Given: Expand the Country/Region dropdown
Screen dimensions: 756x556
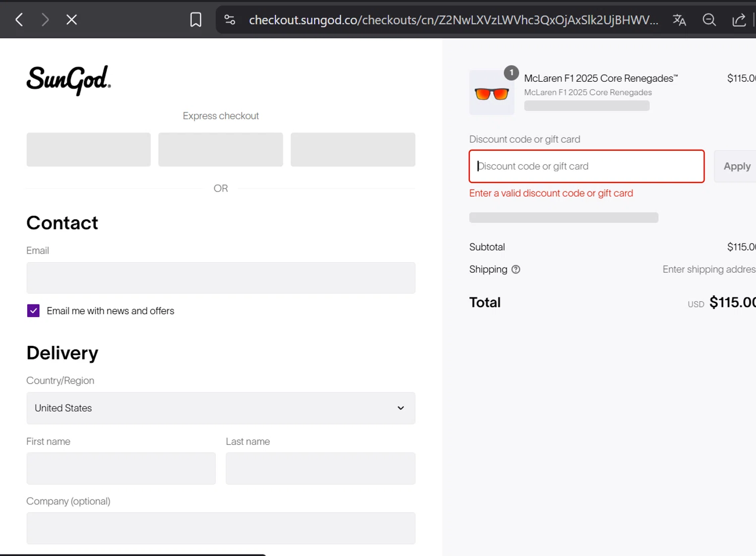Looking at the screenshot, I should (x=221, y=408).
